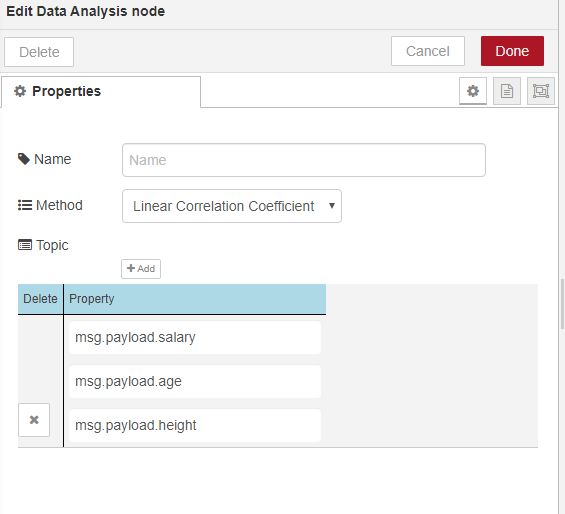Click the Property column header

(x=195, y=299)
